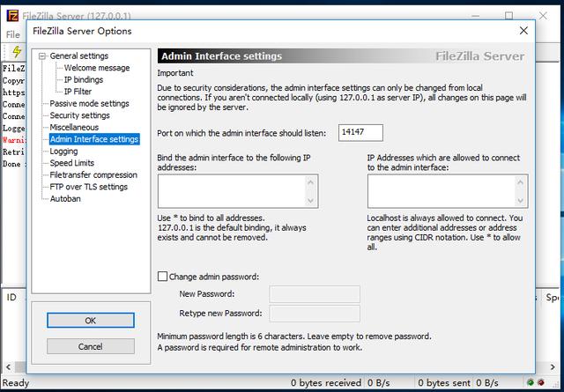Select Passive mode settings

click(89, 103)
